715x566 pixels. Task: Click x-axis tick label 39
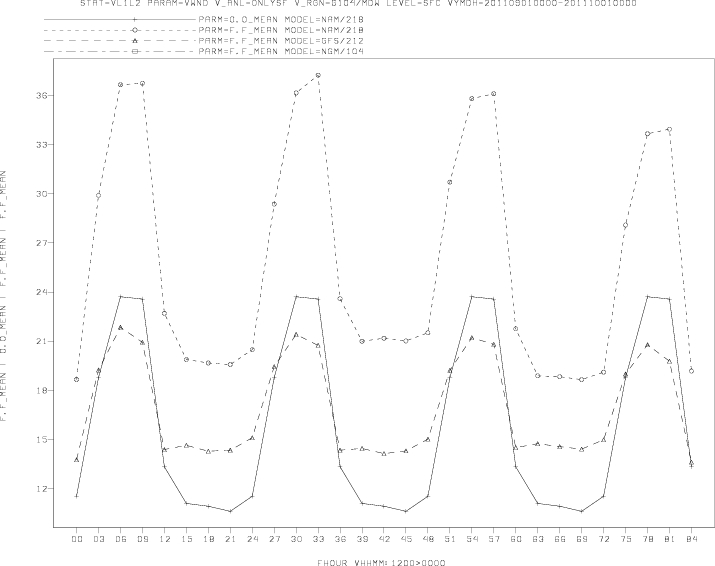[x=362, y=539]
